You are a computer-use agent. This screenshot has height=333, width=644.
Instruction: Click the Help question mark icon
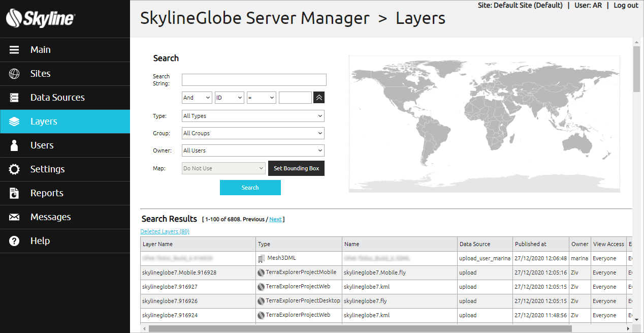tap(14, 241)
